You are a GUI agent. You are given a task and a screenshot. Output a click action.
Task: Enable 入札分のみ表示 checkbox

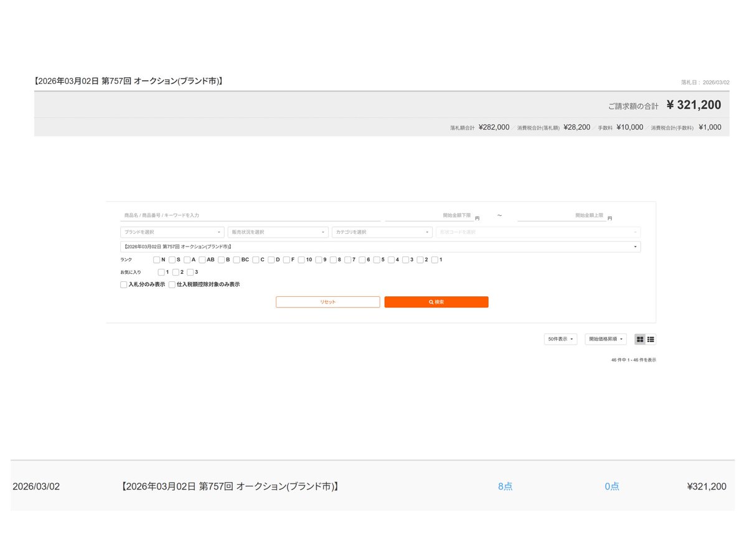pos(124,284)
